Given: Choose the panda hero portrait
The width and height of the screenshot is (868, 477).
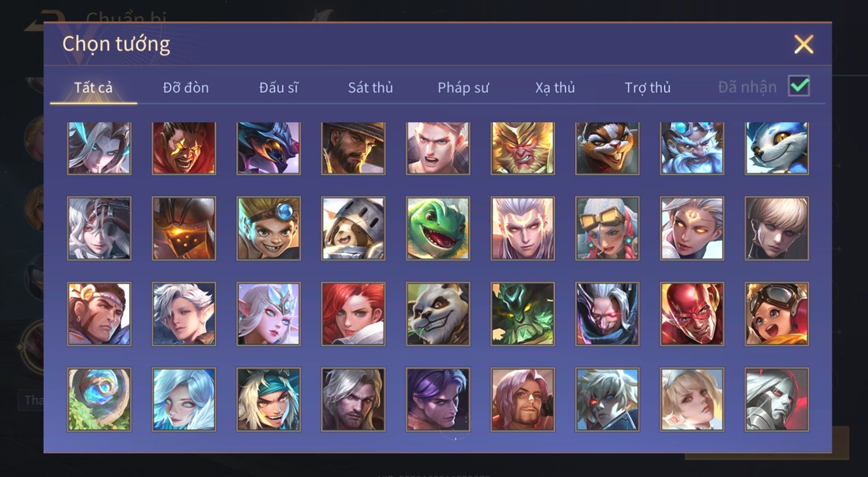Looking at the screenshot, I should (438, 314).
